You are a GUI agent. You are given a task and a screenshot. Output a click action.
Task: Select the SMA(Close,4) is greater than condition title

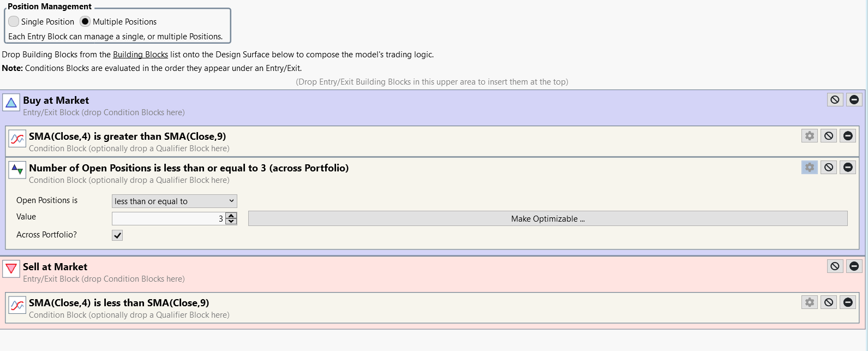[x=127, y=136]
